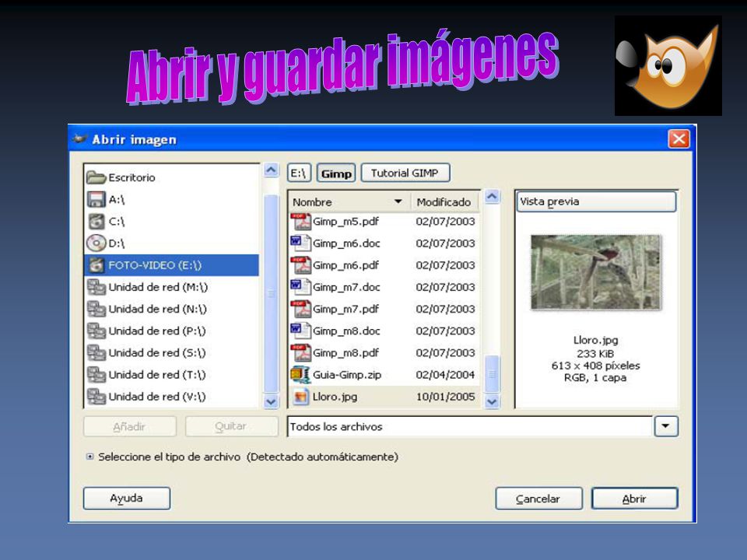Click the C:\ hard drive icon

(96, 222)
